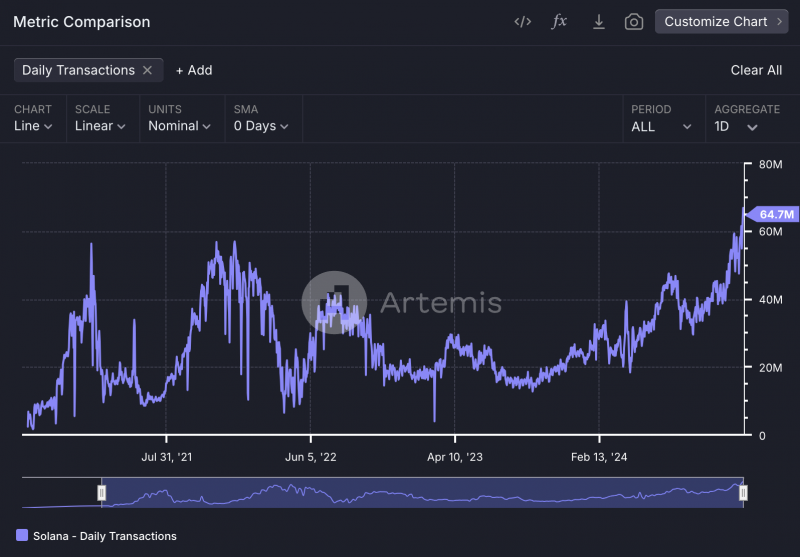This screenshot has height=557, width=800.
Task: Open Customize Chart panel
Action: (721, 21)
